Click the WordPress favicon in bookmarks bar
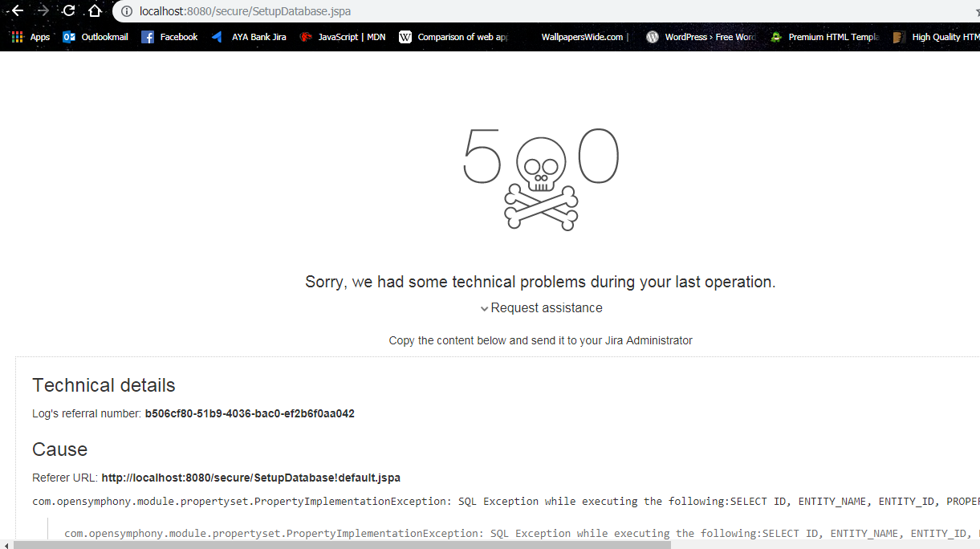Screen dimensions: 980x549 (x=653, y=37)
